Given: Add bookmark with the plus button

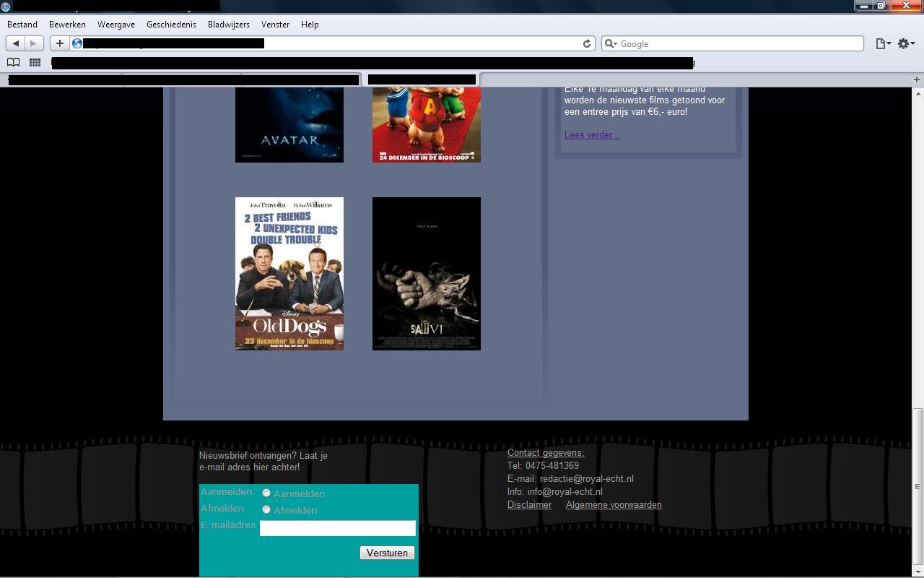Looking at the screenshot, I should [60, 43].
